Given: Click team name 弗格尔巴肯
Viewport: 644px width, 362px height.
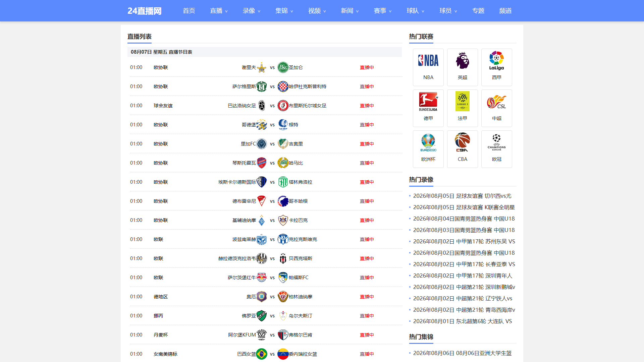Looking at the screenshot, I should (301, 335).
